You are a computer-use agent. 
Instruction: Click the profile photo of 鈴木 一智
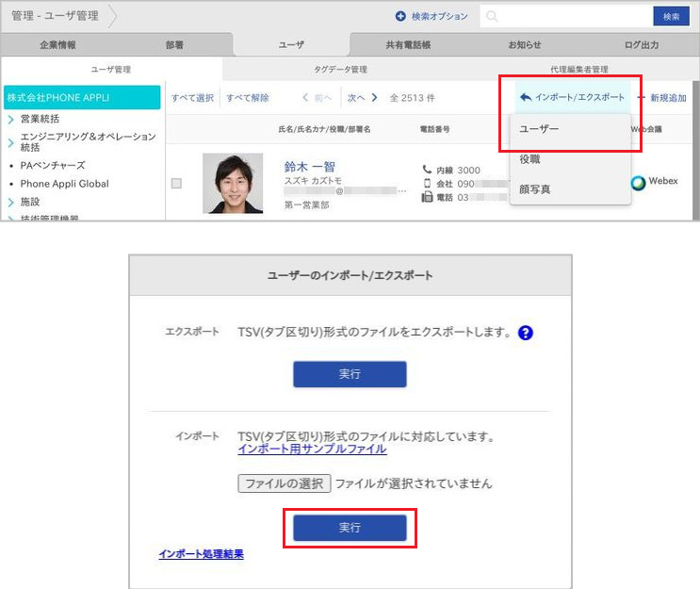point(233,183)
